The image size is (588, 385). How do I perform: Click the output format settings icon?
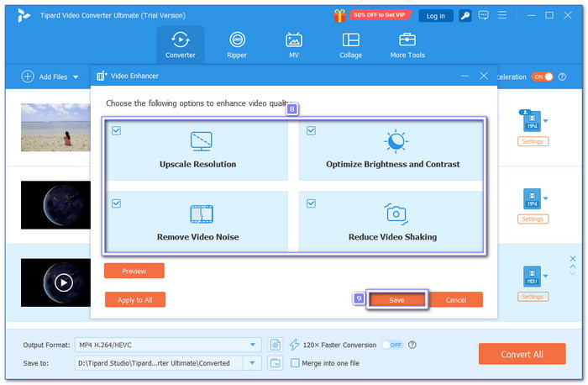pyautogui.click(x=276, y=345)
